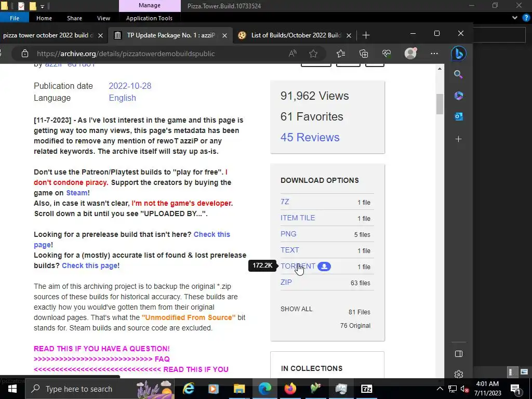Viewport: 532px width, 399px height.
Task: Open Firefox from taskbar
Action: click(290, 389)
